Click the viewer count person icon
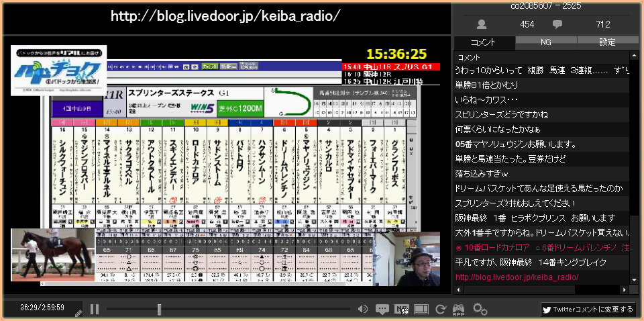 tap(482, 24)
